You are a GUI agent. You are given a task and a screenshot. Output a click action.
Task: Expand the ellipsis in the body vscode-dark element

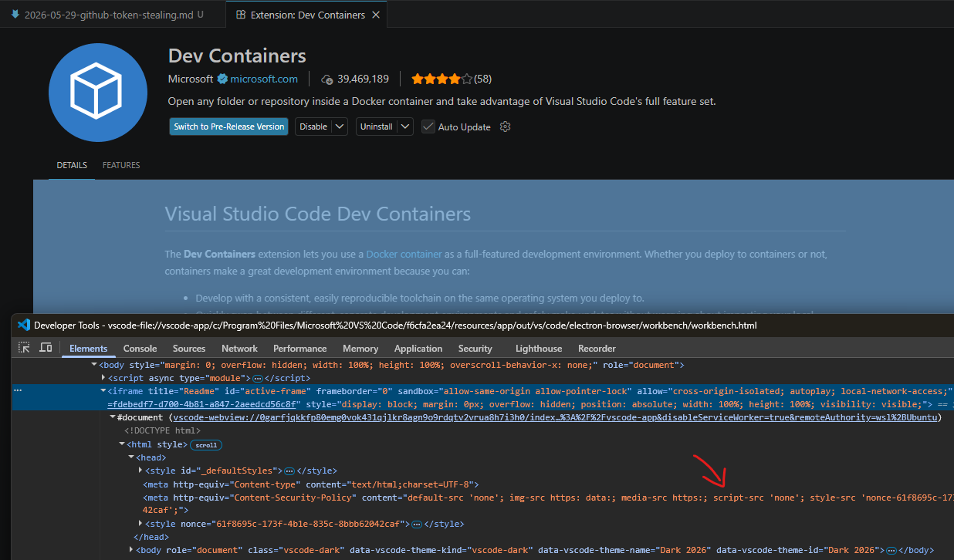891,551
